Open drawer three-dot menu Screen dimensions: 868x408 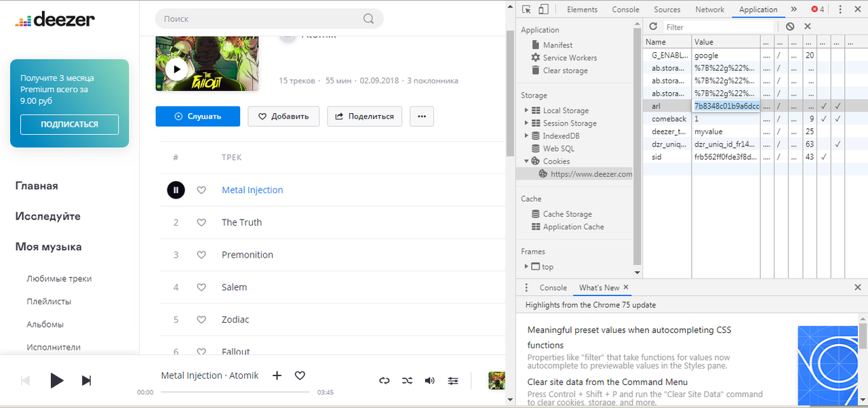click(x=526, y=287)
